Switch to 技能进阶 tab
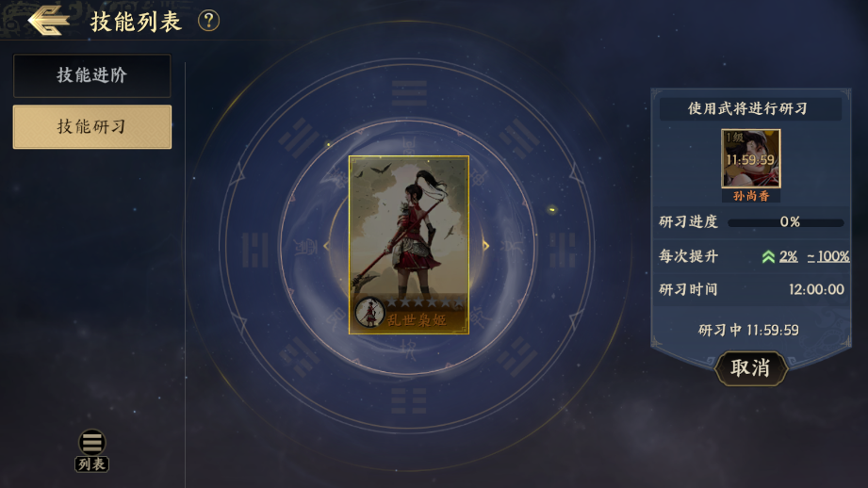 tap(92, 75)
